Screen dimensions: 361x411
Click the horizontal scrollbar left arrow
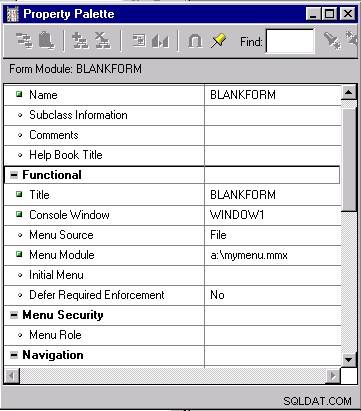12,376
